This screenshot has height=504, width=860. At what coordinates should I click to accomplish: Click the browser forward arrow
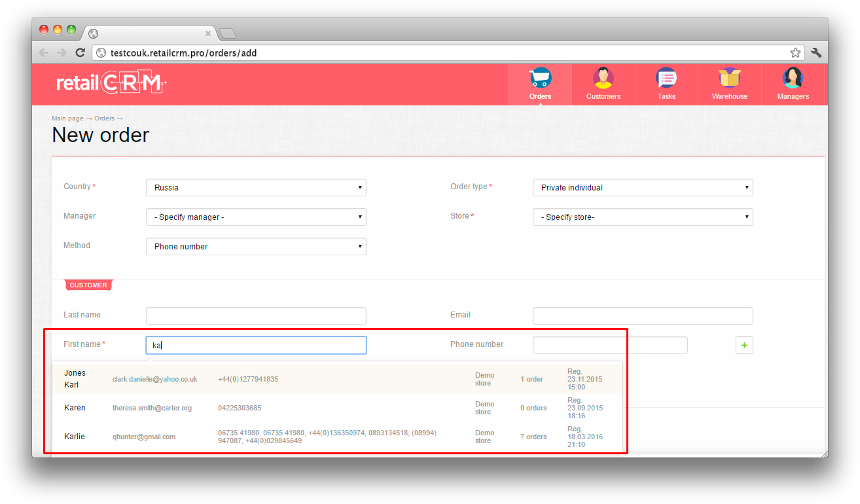62,52
